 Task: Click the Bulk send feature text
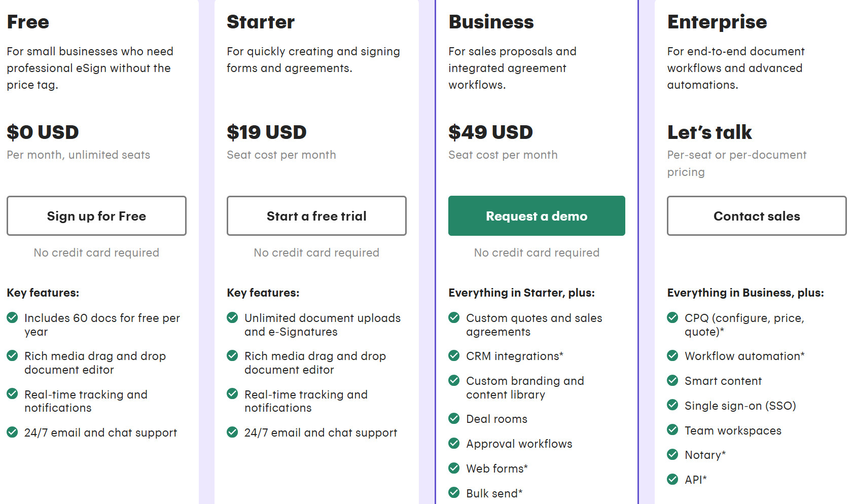[x=494, y=493]
